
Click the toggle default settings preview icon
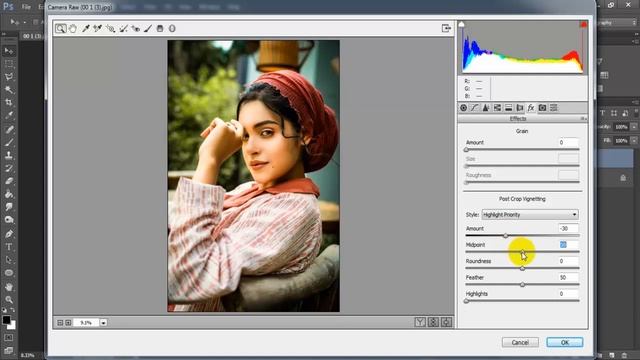click(x=446, y=322)
